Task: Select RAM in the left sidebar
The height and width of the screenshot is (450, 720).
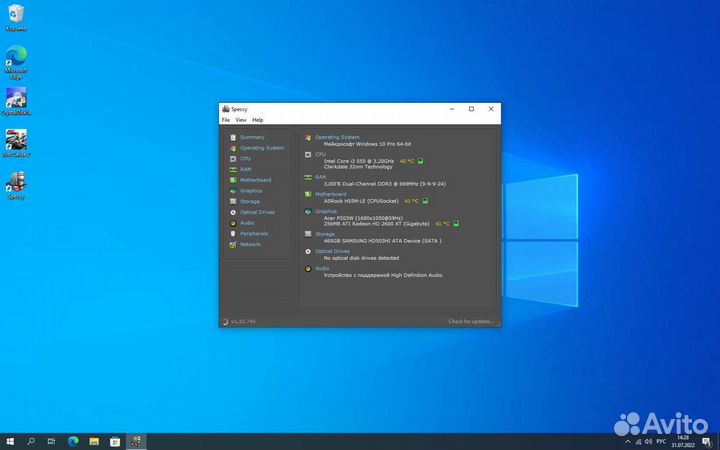Action: pyautogui.click(x=246, y=169)
